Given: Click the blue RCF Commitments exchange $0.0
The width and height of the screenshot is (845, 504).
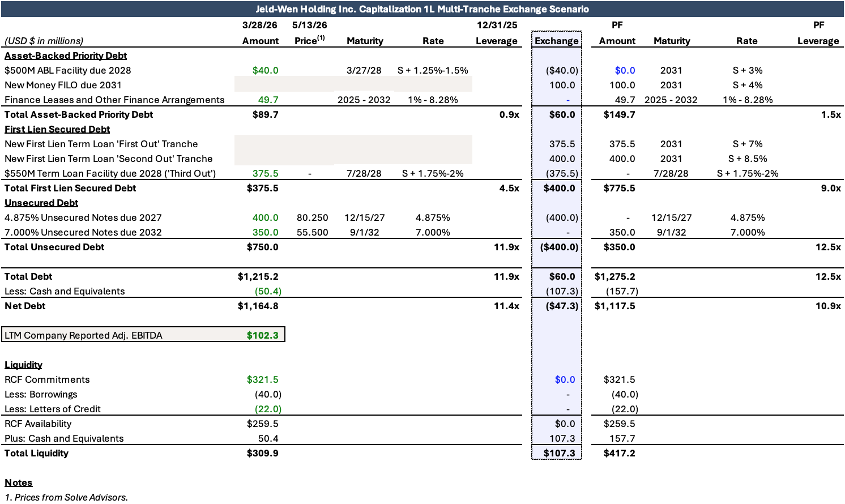Looking at the screenshot, I should point(565,379).
